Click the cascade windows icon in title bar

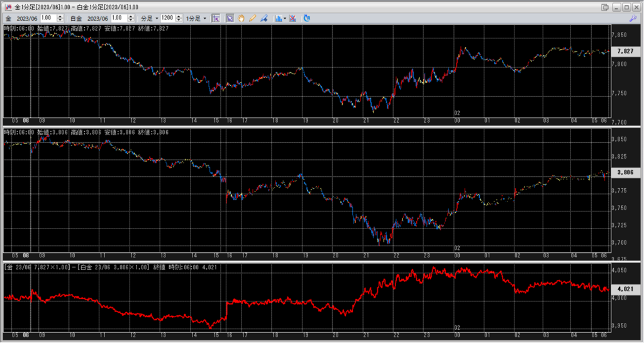605,7
